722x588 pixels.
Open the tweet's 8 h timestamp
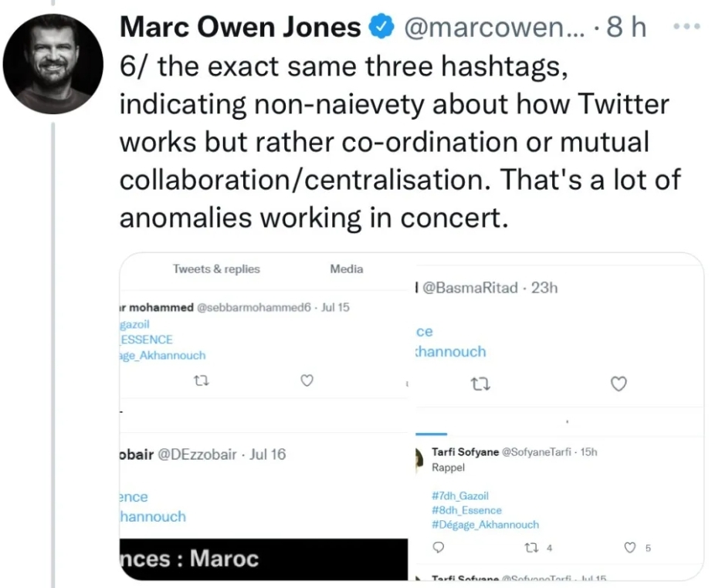[626, 29]
